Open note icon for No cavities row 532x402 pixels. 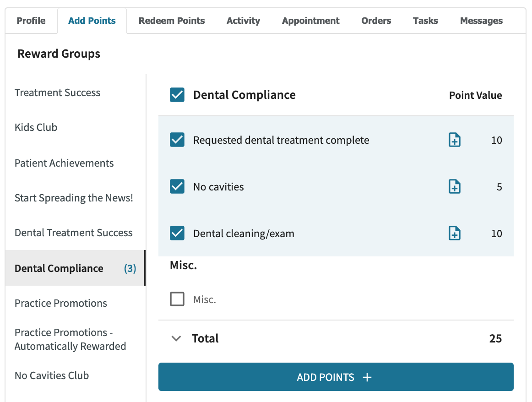454,187
